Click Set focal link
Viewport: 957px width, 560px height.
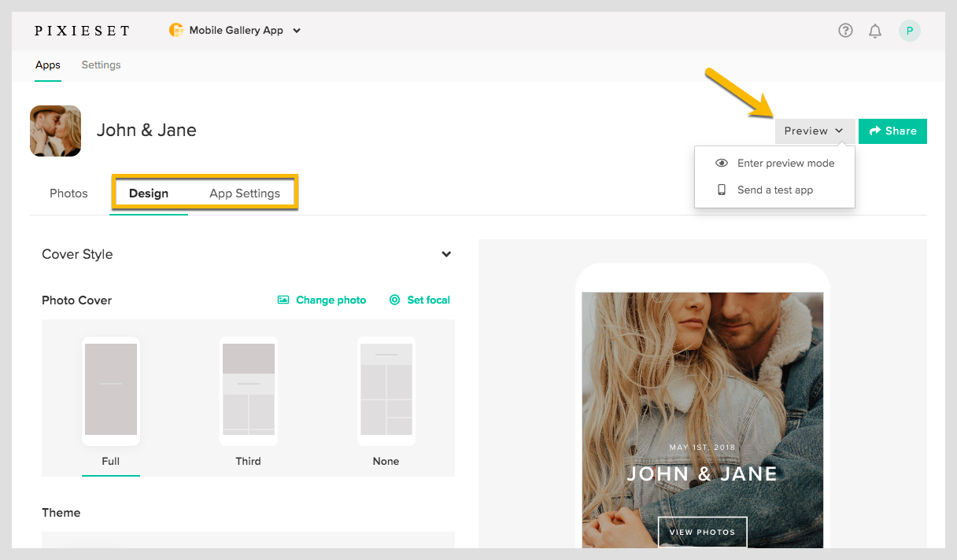click(x=420, y=300)
